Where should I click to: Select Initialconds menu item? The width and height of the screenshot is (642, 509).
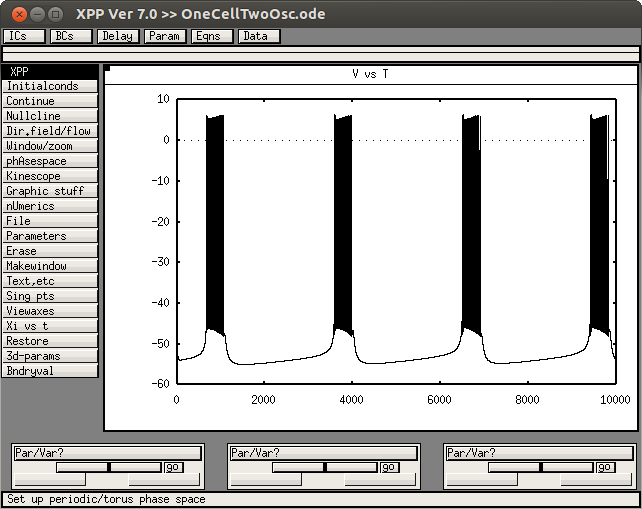50,86
